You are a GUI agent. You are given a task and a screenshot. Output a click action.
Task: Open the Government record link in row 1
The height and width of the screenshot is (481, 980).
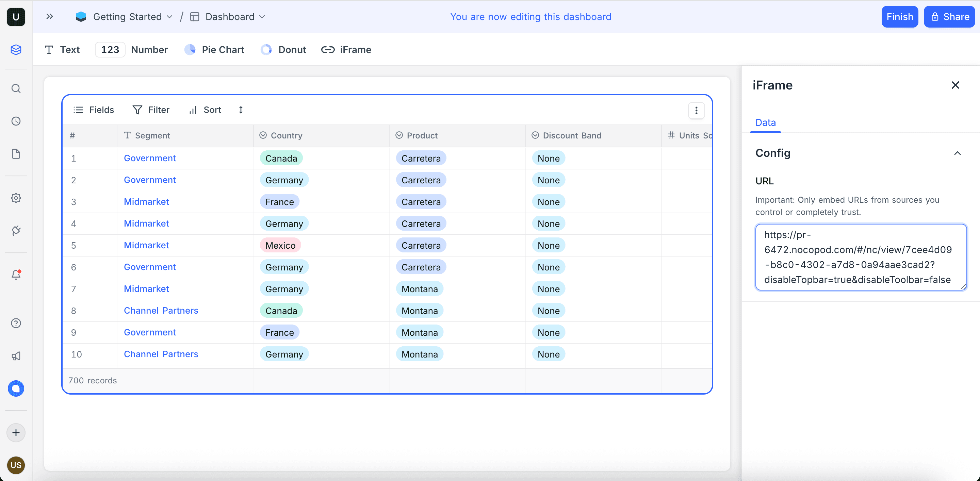(149, 158)
